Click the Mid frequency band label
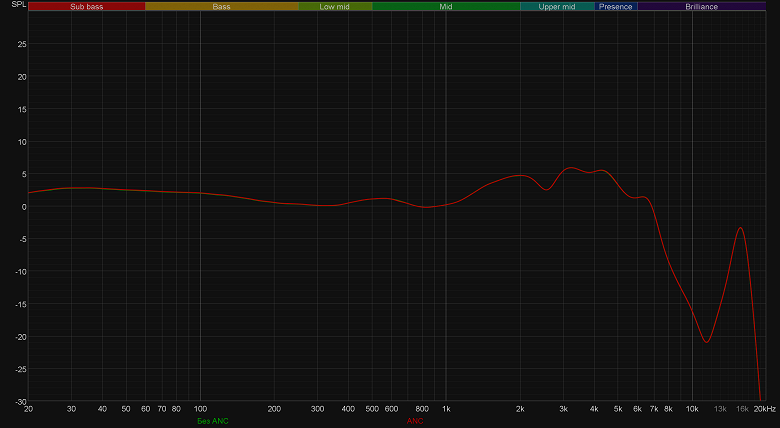Screen dimensions: 780x428 (x=446, y=6)
